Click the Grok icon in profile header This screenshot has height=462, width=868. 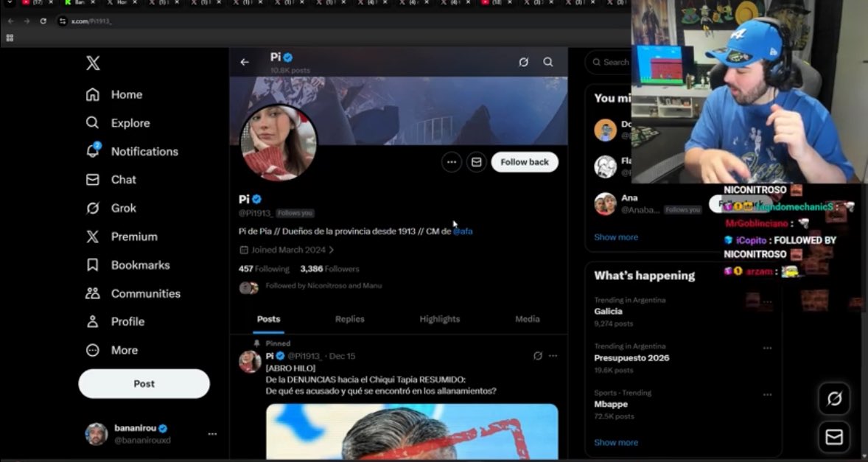coord(523,62)
